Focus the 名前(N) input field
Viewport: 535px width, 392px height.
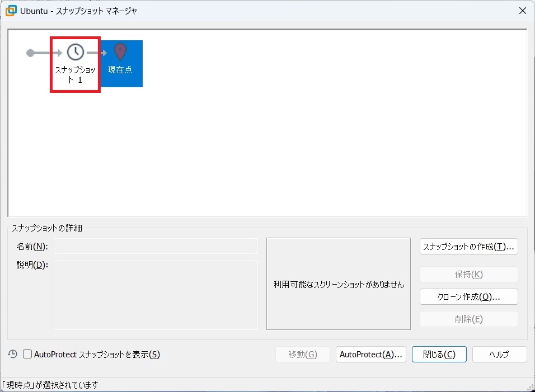point(156,246)
